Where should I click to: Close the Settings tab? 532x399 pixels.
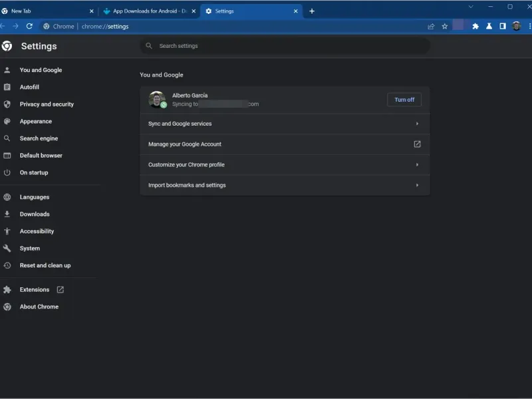click(295, 11)
